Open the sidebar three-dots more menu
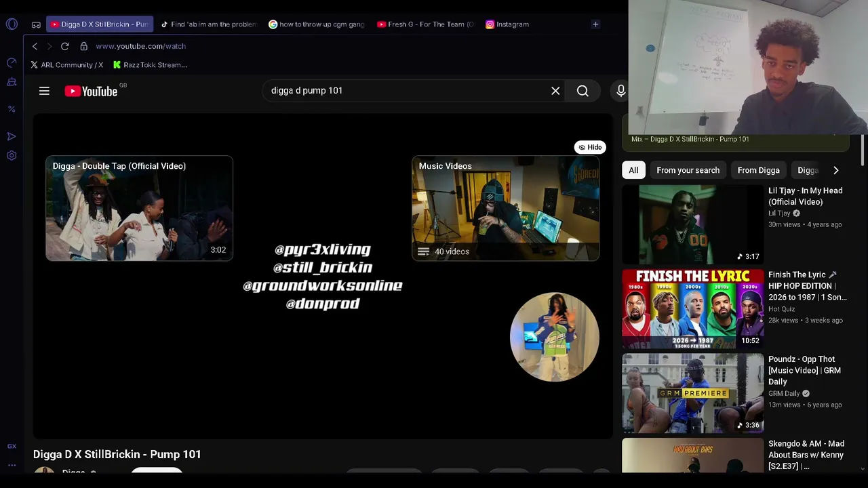The height and width of the screenshot is (488, 868). click(x=12, y=465)
